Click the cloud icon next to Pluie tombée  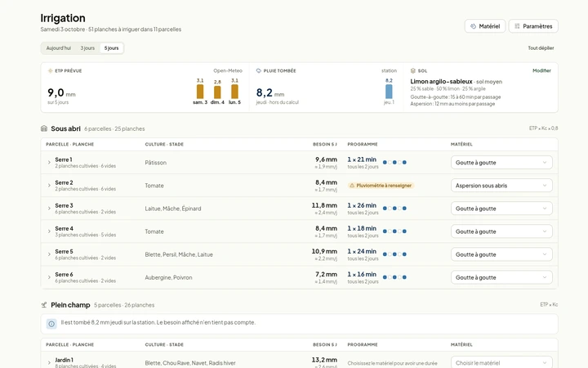258,70
